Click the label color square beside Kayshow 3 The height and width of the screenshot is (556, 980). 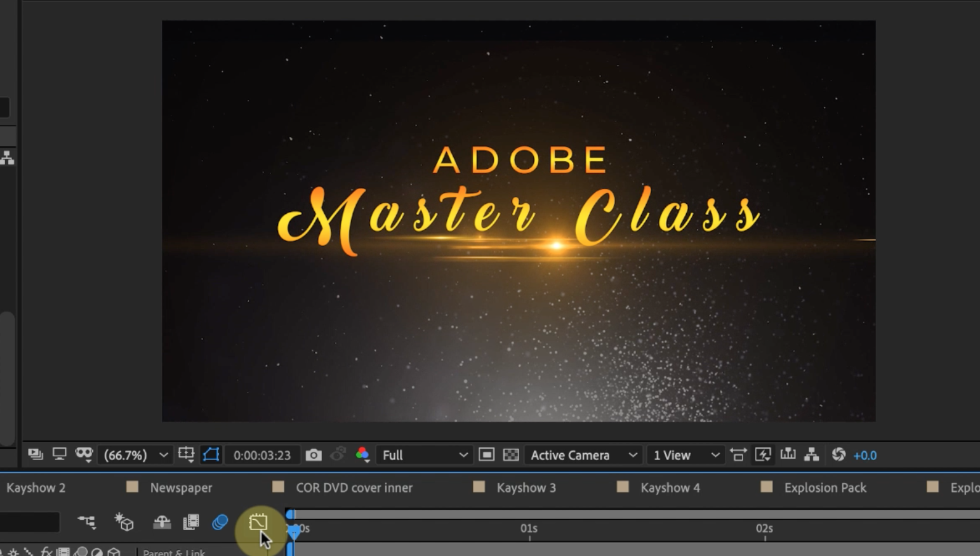pyautogui.click(x=479, y=487)
